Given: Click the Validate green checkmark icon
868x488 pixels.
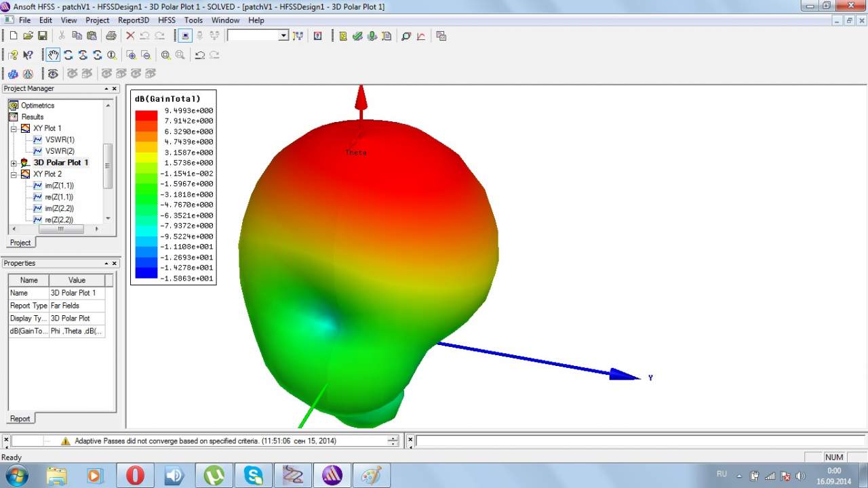Looking at the screenshot, I should click(x=357, y=36).
